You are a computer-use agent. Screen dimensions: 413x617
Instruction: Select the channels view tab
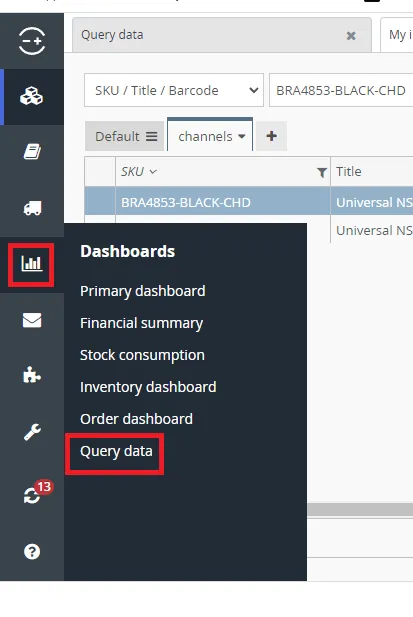210,135
